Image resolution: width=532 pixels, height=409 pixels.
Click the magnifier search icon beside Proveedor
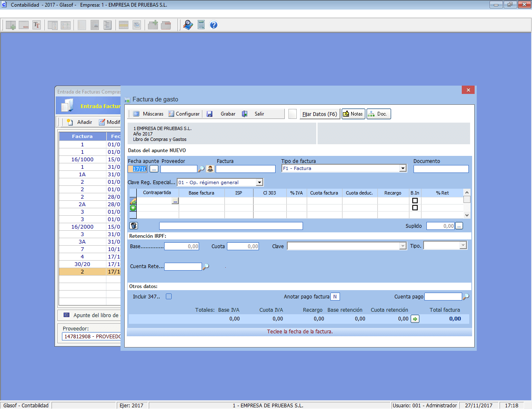[x=202, y=169]
